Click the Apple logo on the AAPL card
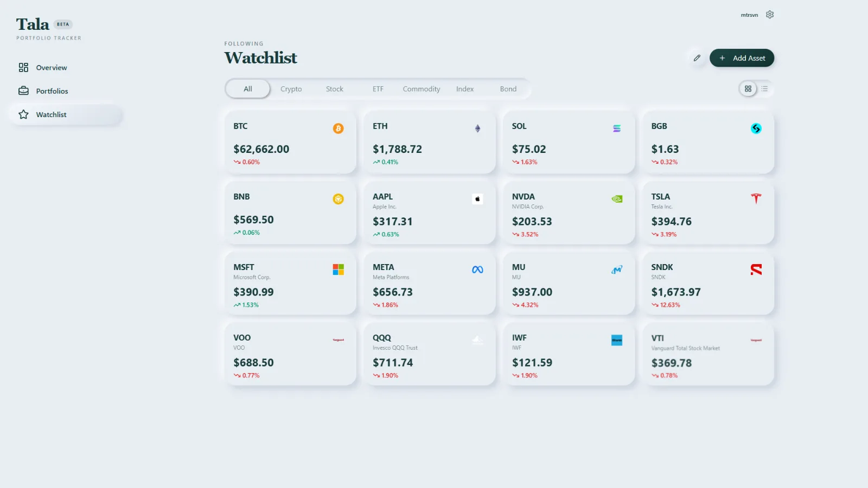 477,199
